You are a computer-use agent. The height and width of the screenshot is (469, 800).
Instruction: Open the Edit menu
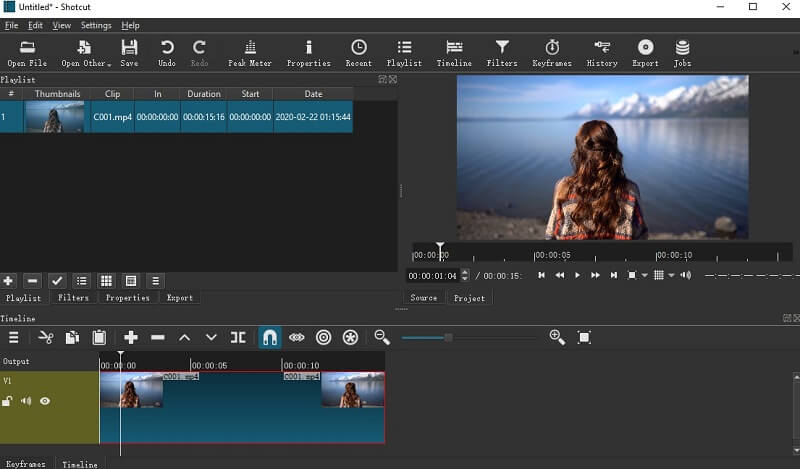click(x=35, y=25)
